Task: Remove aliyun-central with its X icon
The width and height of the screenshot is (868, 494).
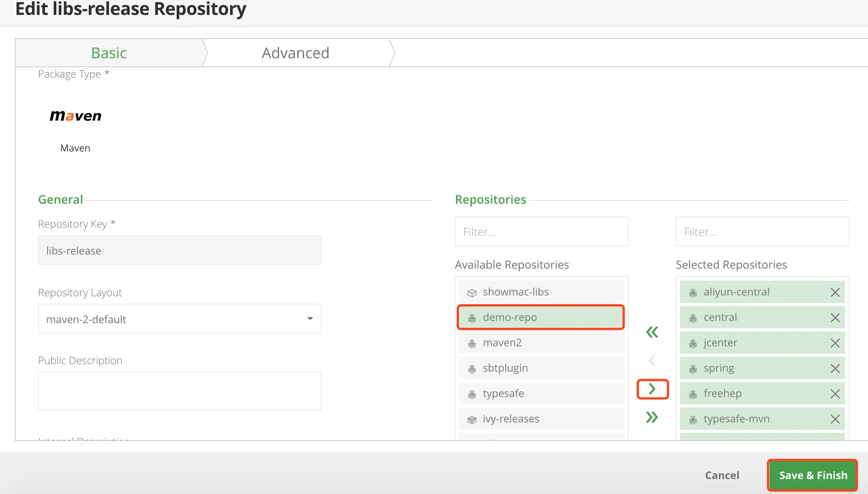Action: pyautogui.click(x=835, y=292)
